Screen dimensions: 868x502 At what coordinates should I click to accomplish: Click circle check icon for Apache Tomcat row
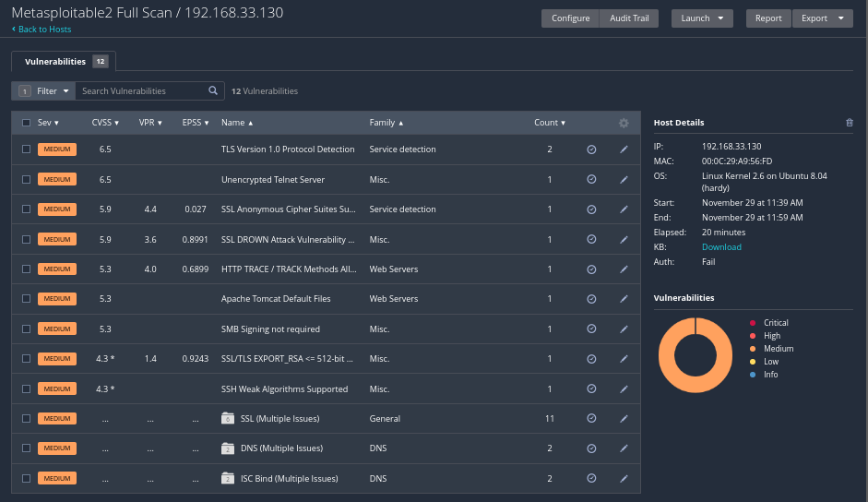coord(591,299)
